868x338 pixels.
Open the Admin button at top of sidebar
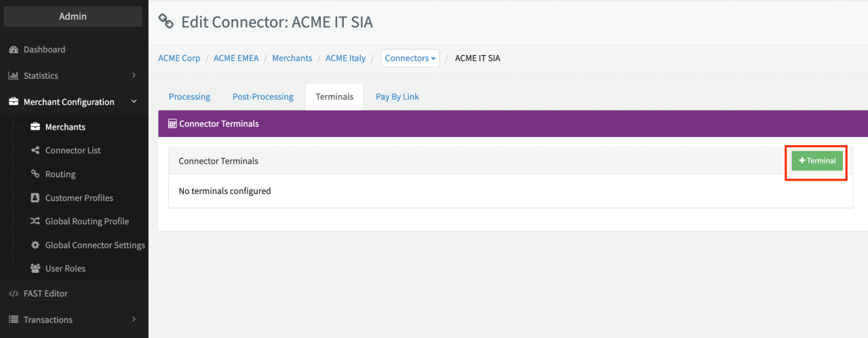[x=73, y=16]
